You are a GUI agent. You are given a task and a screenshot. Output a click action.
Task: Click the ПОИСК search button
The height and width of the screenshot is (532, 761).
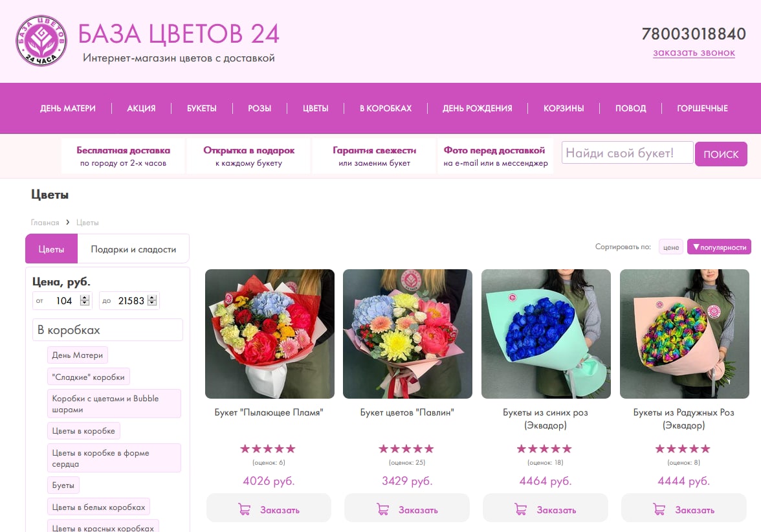(x=721, y=154)
